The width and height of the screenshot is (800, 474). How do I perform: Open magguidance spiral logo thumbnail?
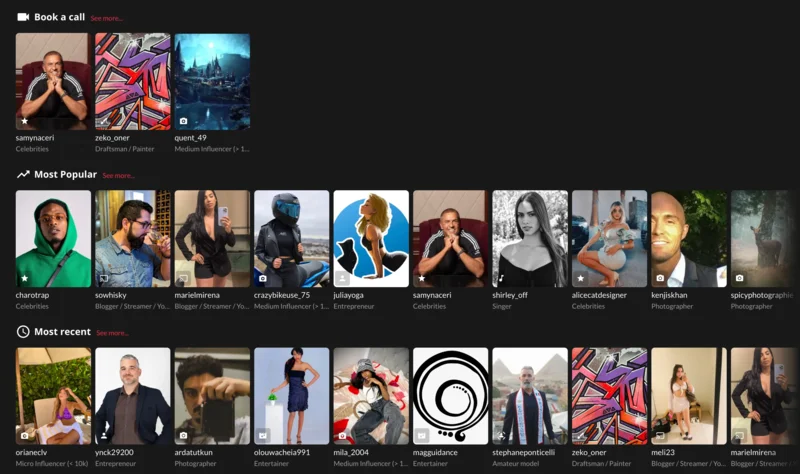[x=451, y=396]
